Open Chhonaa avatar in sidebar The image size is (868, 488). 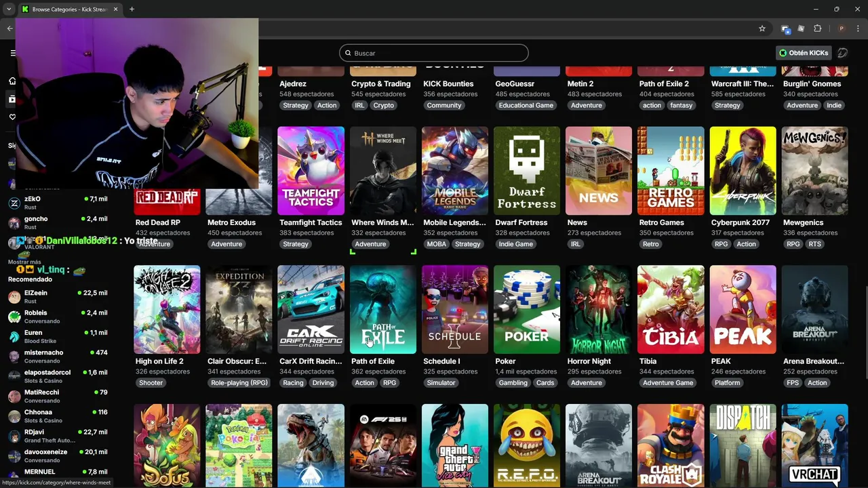[x=14, y=415]
